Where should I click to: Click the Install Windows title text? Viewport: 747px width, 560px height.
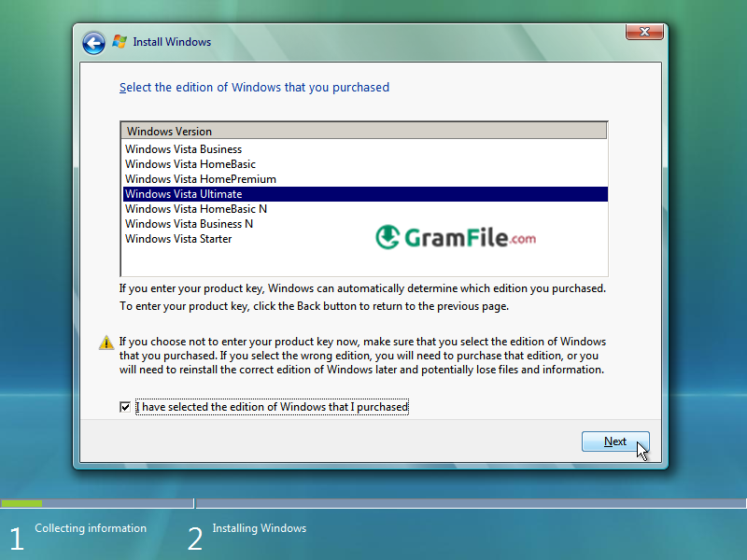[172, 42]
